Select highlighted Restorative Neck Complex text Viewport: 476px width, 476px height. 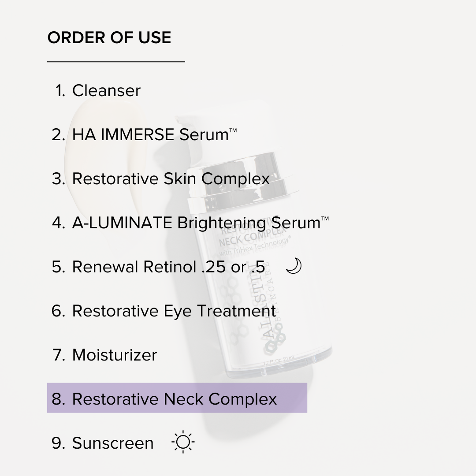pyautogui.click(x=174, y=399)
